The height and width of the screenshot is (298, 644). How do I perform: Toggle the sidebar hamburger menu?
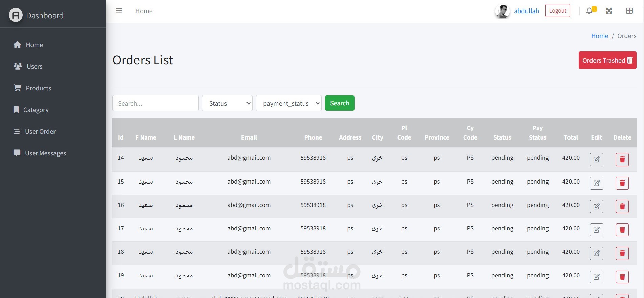[x=119, y=11]
